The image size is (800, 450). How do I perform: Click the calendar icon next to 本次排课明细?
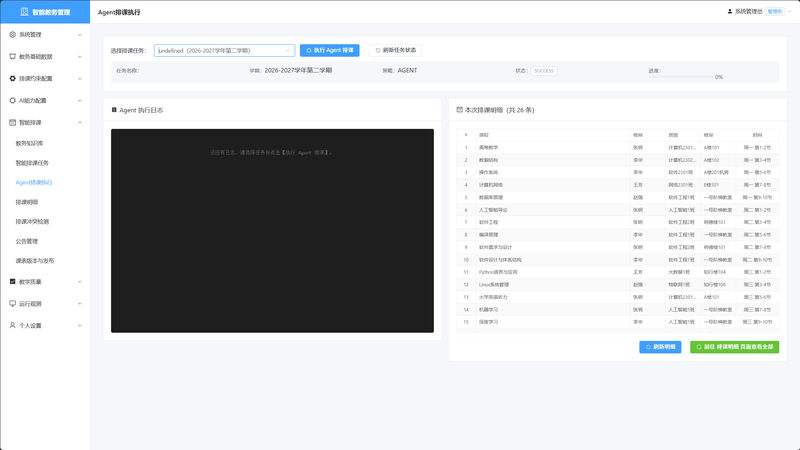click(459, 110)
